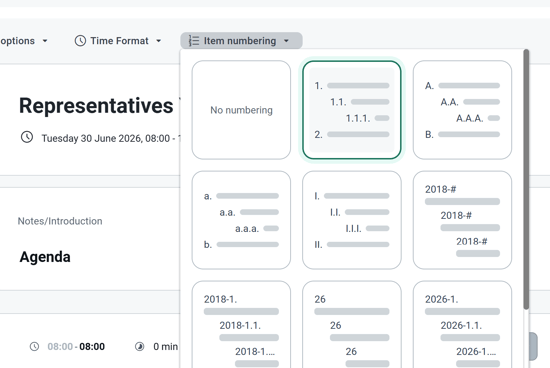Viewport: 550px width, 368px height.
Task: Select the 1. 1.1. 1.1.1. numbering style
Action: 352,110
